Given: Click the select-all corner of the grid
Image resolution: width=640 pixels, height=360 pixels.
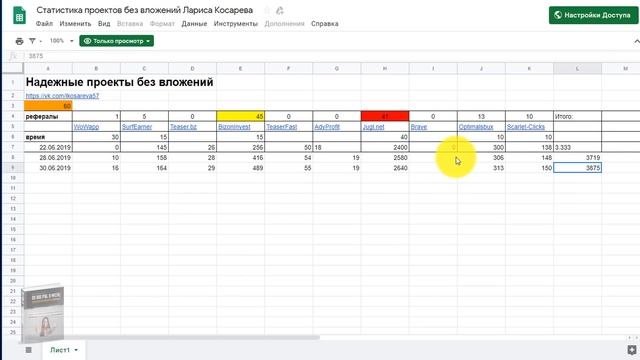Looking at the screenshot, I should tap(13, 69).
